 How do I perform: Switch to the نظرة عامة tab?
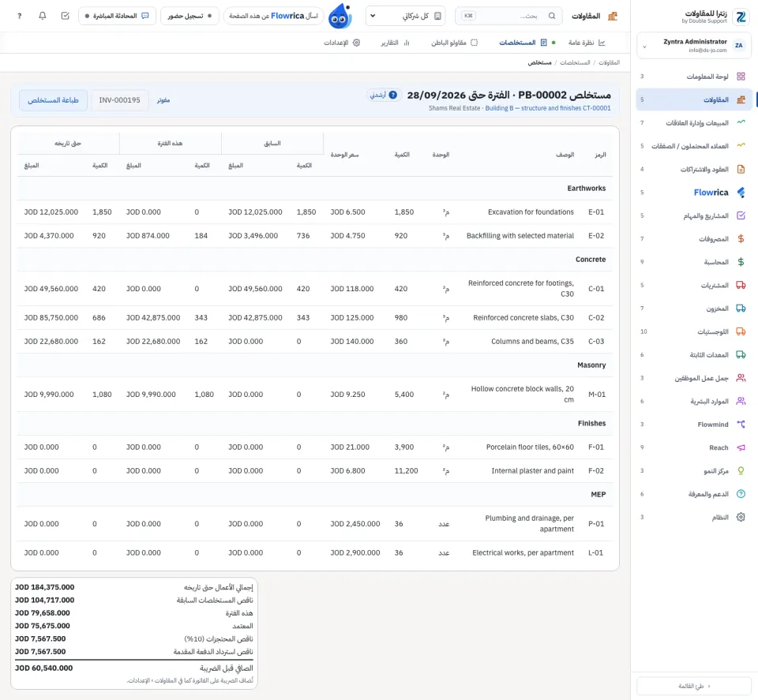(x=587, y=43)
